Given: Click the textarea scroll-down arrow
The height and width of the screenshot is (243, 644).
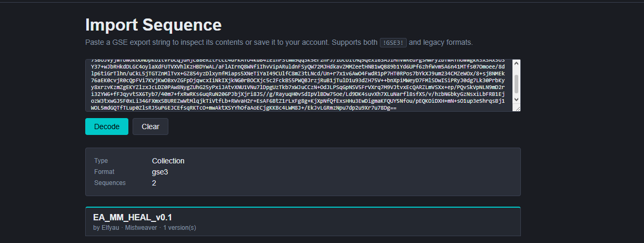Looking at the screenshot, I should 516,99.
